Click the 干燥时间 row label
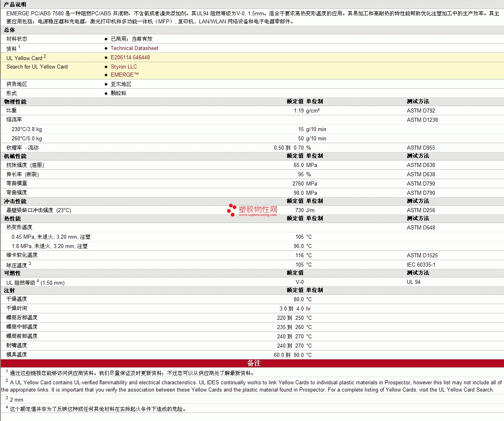This screenshot has width=504, height=421. pyautogui.click(x=17, y=308)
